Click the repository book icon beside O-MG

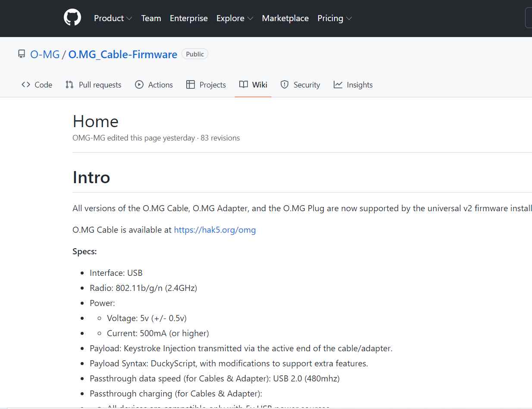pyautogui.click(x=22, y=54)
